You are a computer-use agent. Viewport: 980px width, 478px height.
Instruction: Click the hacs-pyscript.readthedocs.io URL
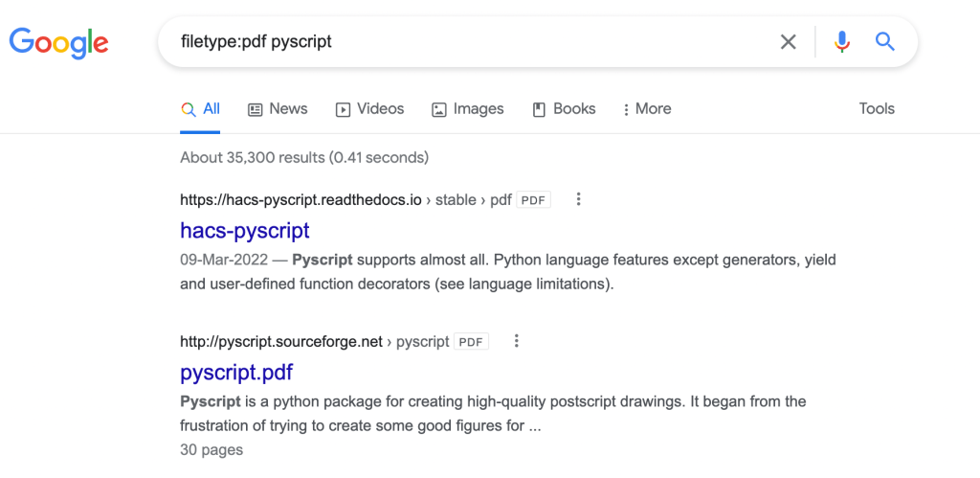tap(301, 200)
